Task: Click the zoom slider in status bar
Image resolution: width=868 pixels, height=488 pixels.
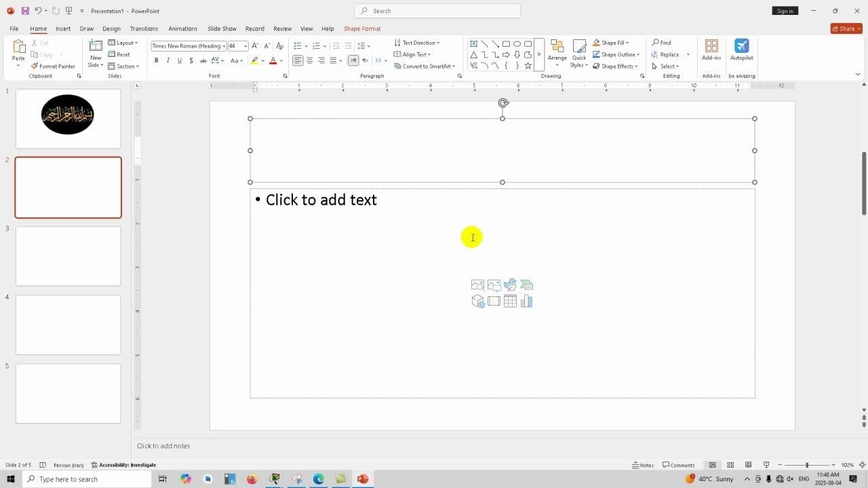Action: [806, 465]
